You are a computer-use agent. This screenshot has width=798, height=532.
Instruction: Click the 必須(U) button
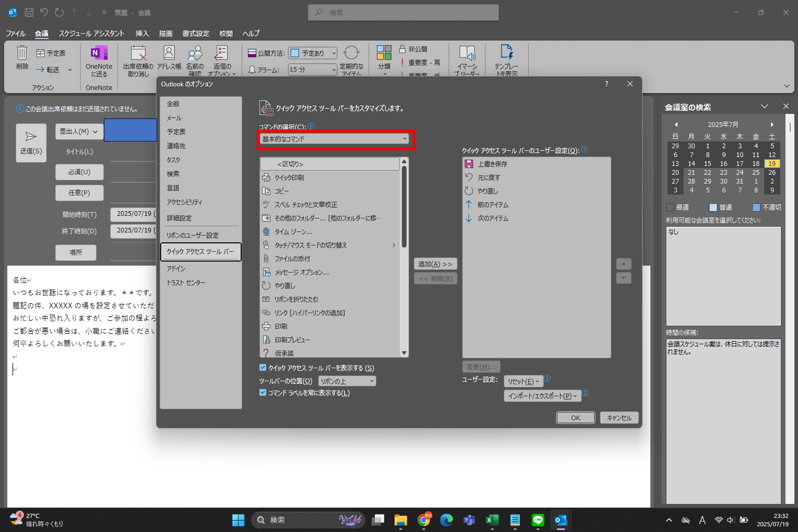[x=79, y=172]
